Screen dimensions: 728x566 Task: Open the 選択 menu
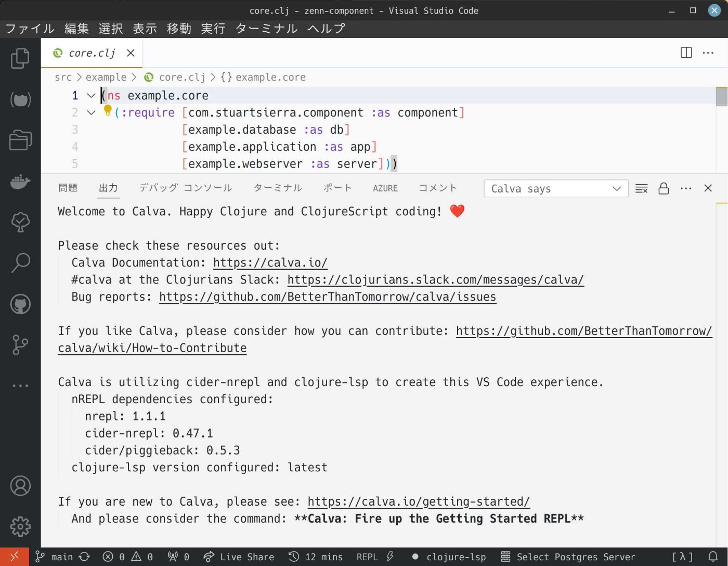(111, 29)
